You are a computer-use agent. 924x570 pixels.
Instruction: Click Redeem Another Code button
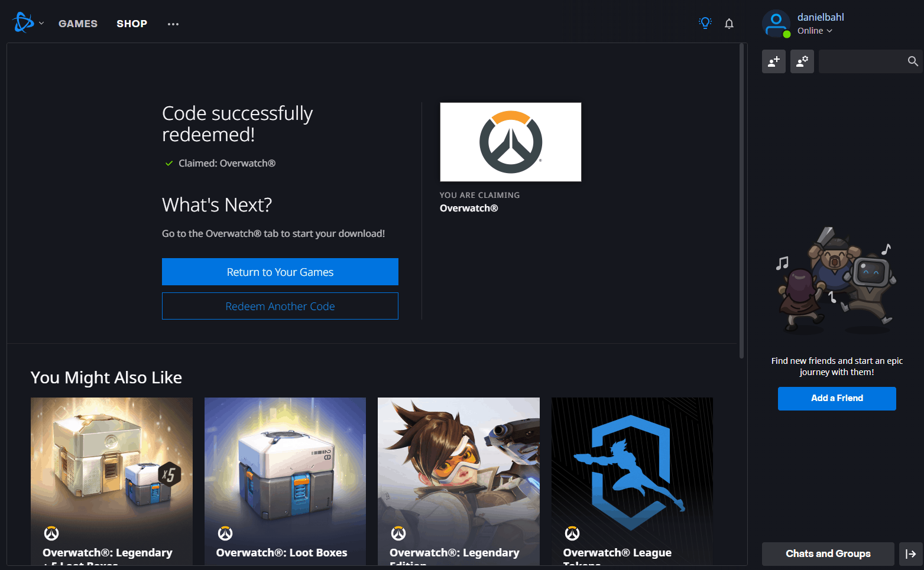(280, 306)
